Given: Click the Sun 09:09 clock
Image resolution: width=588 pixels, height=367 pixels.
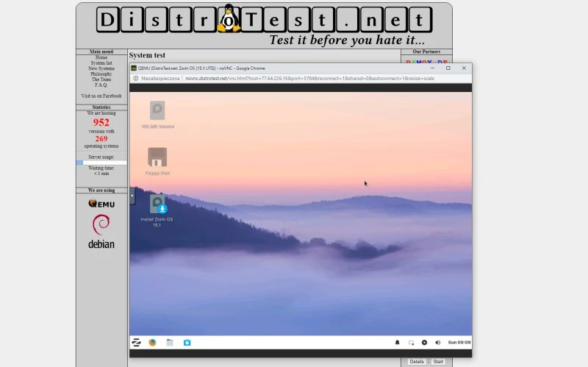Looking at the screenshot, I should [x=459, y=342].
